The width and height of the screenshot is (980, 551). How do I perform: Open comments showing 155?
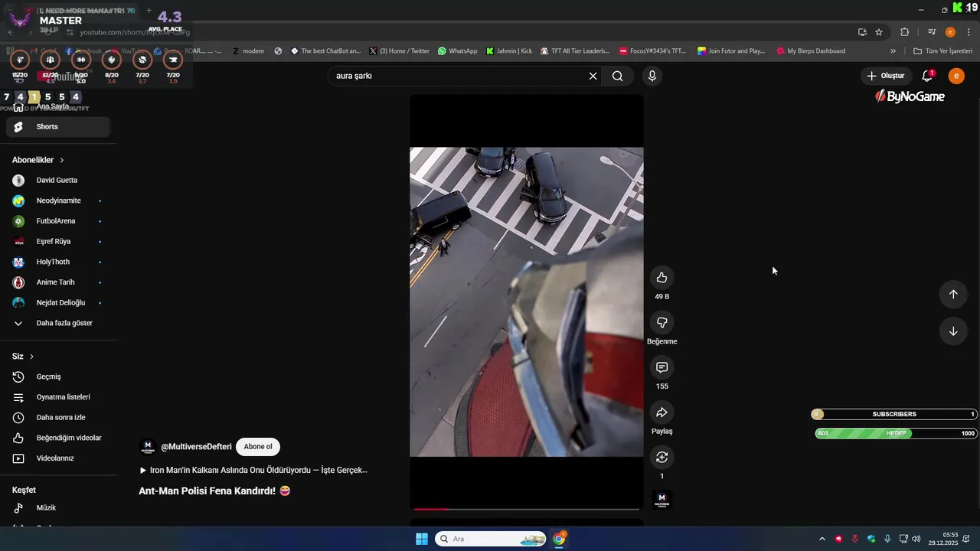661,367
